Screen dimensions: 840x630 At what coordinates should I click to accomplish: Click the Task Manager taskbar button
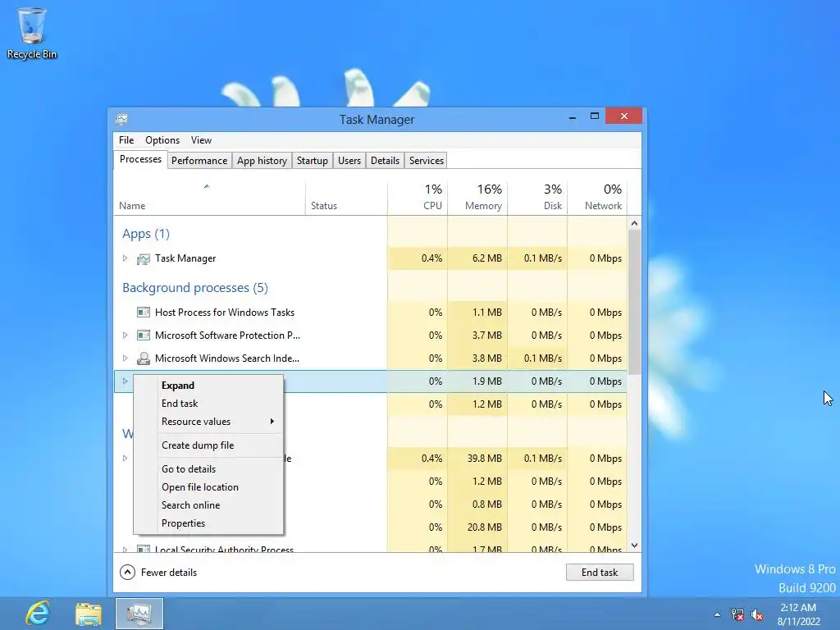pos(139,614)
